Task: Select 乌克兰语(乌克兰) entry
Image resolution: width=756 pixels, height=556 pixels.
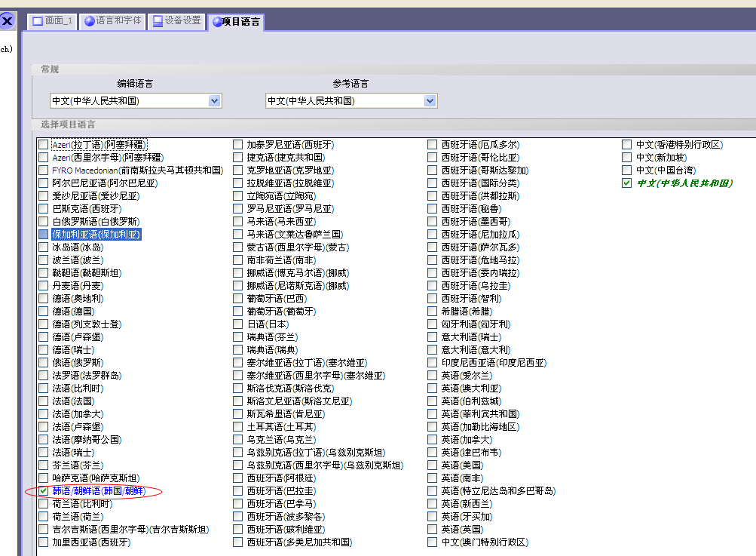Action: point(282,440)
